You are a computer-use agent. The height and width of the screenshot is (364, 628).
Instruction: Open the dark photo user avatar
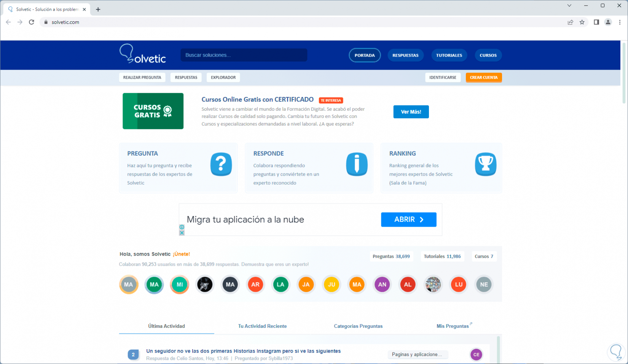(205, 285)
